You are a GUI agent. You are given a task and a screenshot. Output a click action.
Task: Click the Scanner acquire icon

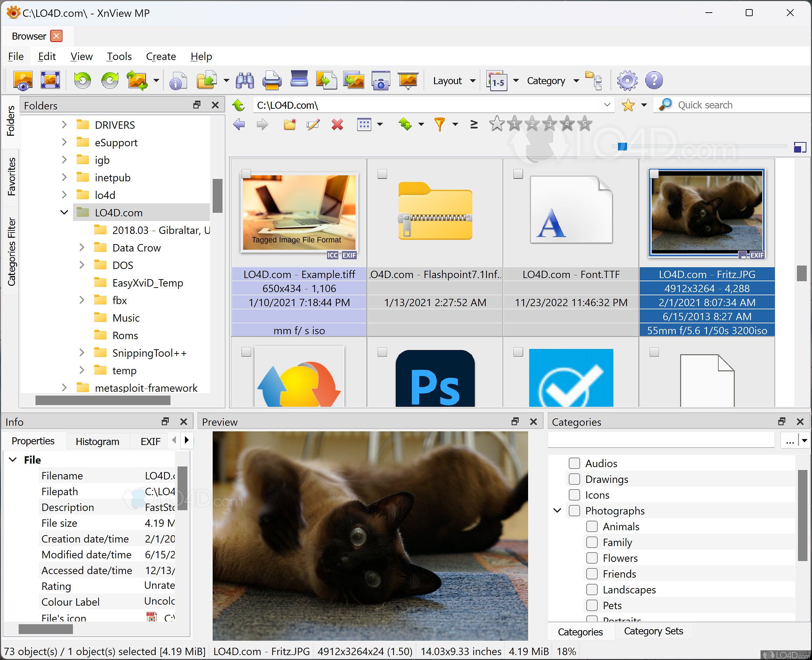click(299, 79)
